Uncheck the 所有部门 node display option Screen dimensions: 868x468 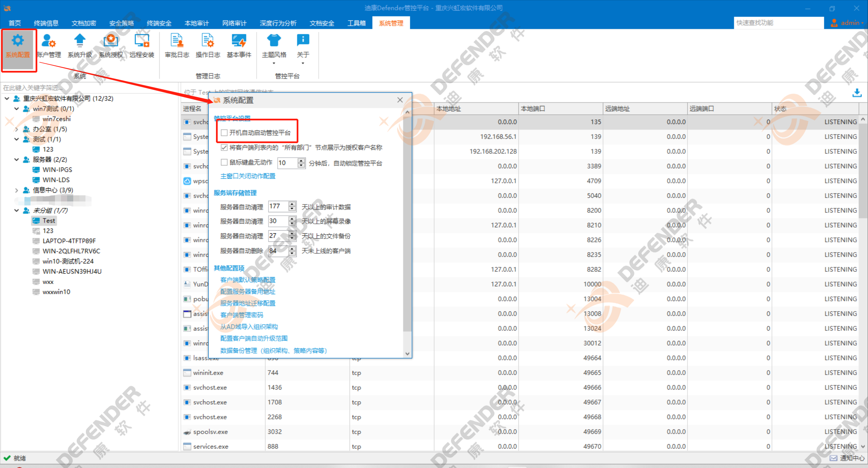pyautogui.click(x=224, y=148)
